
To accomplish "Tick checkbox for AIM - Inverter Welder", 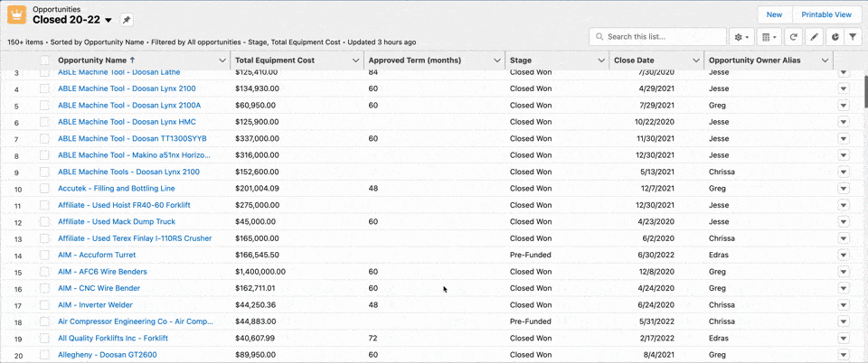I will pyautogui.click(x=45, y=305).
